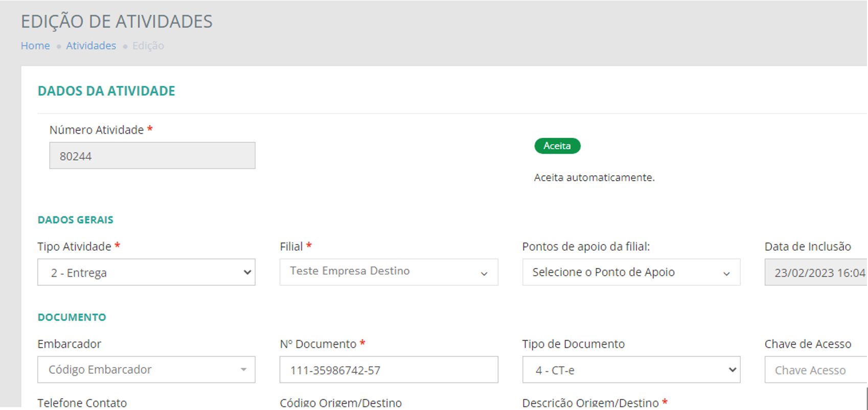Click the green Aceita status badge
Screen dimensions: 868x410
[557, 146]
